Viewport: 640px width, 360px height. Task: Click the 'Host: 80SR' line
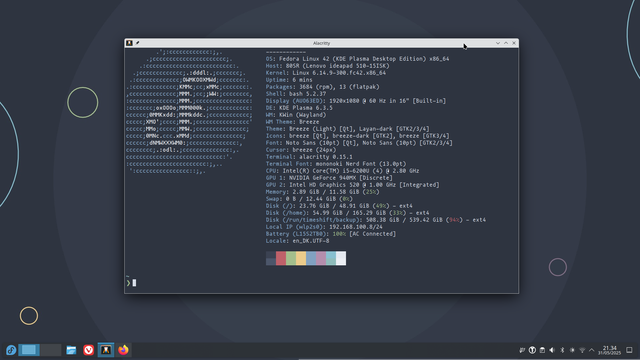[327, 66]
